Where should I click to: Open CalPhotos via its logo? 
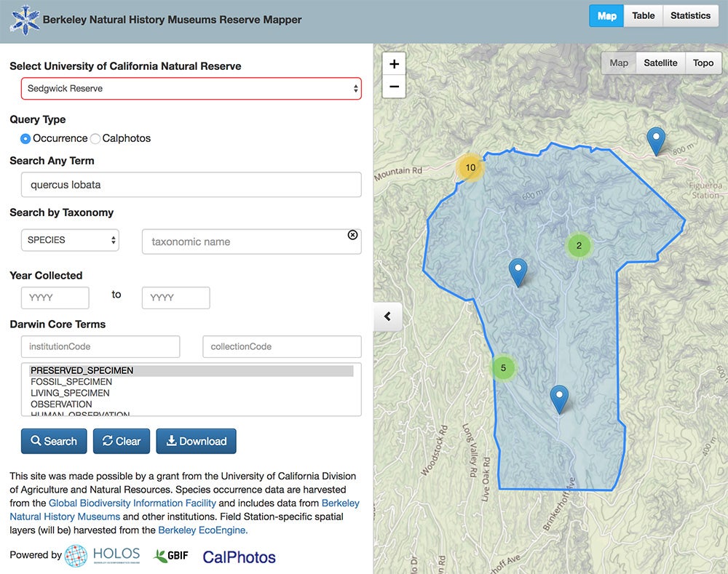(x=239, y=556)
